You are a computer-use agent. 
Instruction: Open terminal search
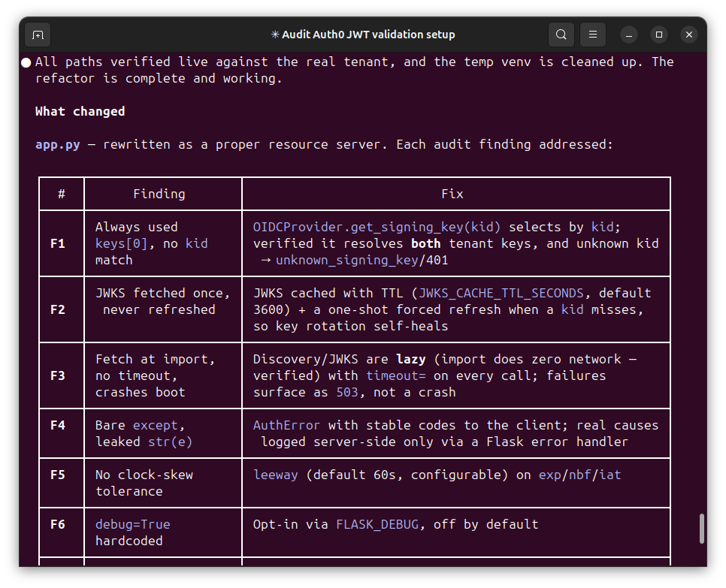561,35
